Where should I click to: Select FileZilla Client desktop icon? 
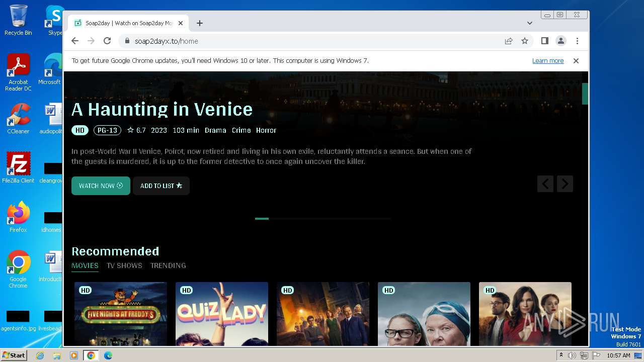(x=18, y=168)
